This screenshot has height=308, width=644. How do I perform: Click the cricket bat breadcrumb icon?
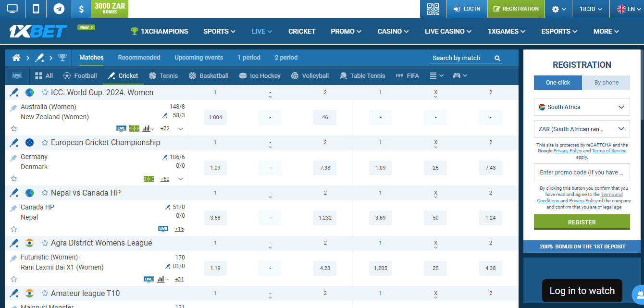pyautogui.click(x=40, y=58)
